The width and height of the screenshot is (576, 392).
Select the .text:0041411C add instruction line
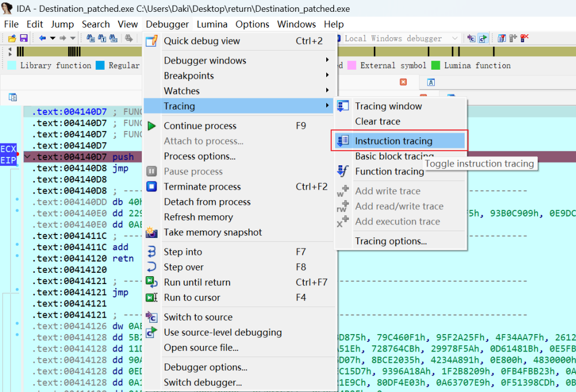coord(81,247)
